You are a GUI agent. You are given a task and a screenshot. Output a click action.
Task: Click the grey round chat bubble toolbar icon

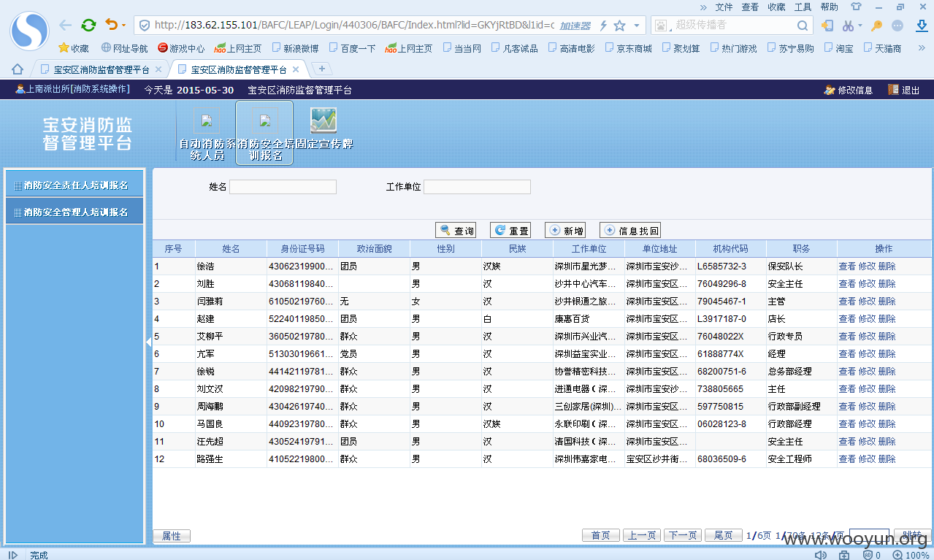[897, 26]
